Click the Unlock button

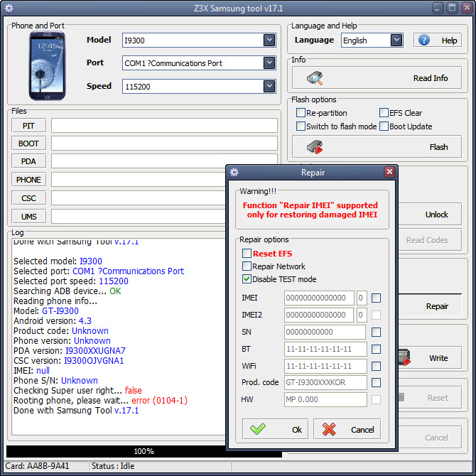[430, 215]
